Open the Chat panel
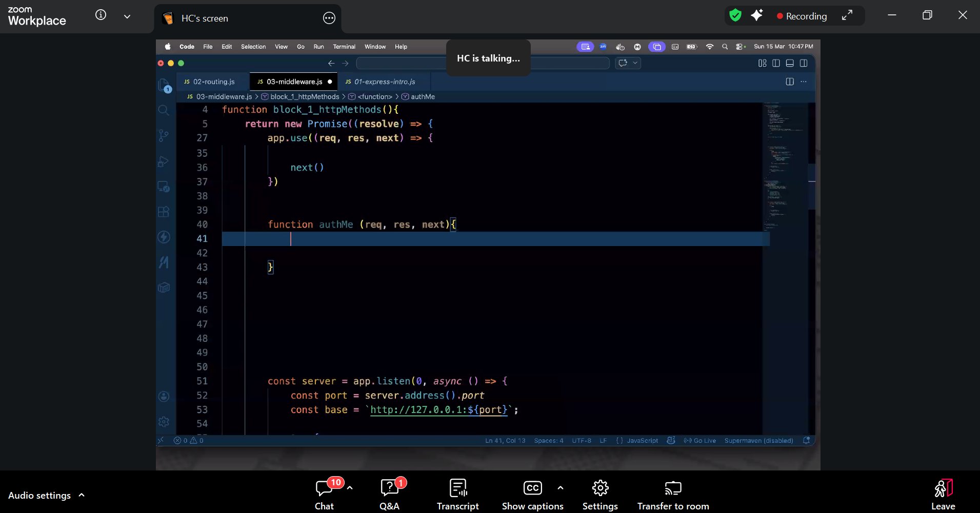The image size is (980, 513). [324, 494]
